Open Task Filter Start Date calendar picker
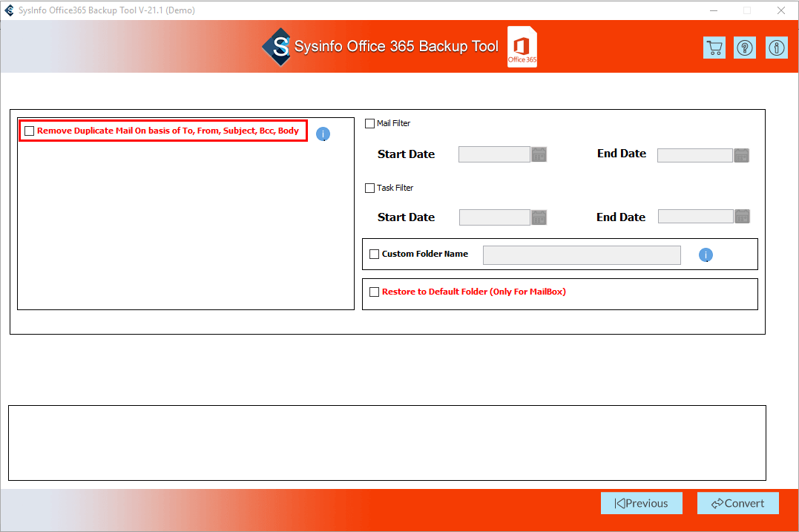Viewport: 799px width, 532px height. pos(539,217)
